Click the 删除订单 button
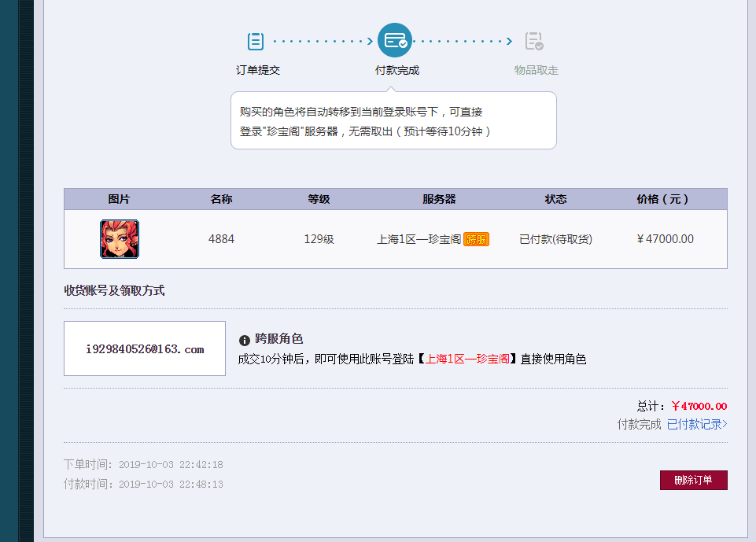 coord(693,481)
